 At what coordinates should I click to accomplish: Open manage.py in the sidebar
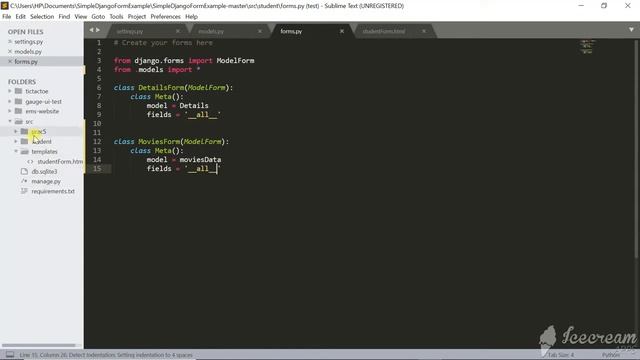[46, 181]
